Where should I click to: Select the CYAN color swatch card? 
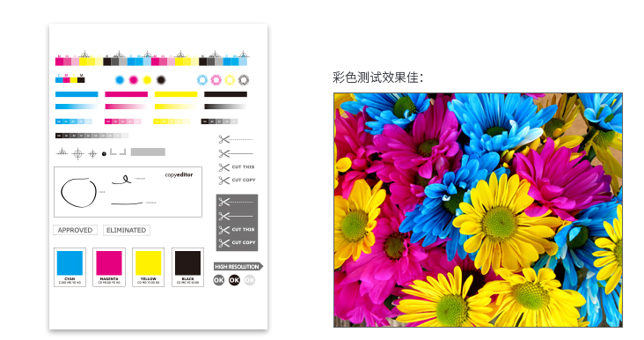pos(70,267)
